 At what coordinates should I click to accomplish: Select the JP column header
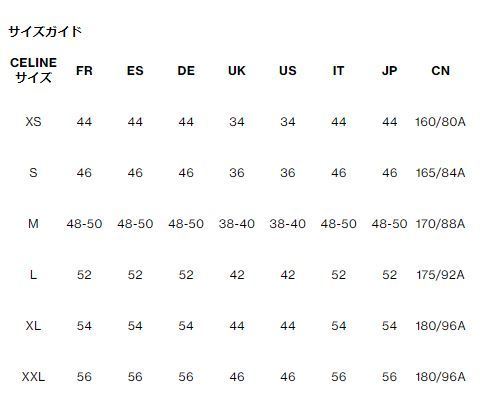click(389, 71)
